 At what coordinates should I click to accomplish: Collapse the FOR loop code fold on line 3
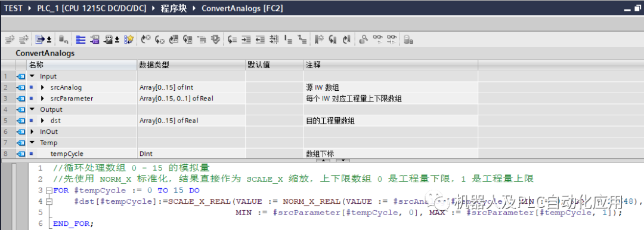point(49,191)
